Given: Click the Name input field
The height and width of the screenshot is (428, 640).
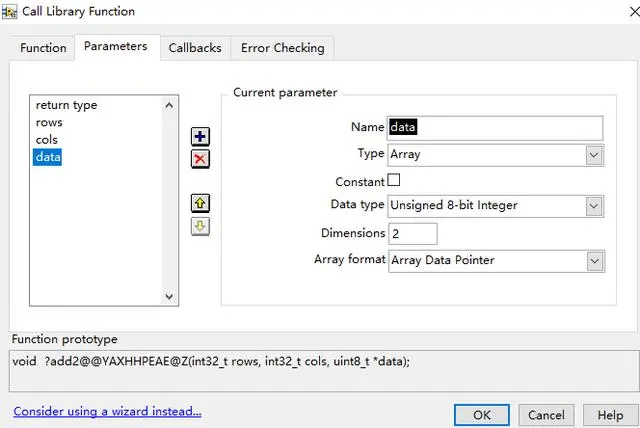Looking at the screenshot, I should click(495, 128).
